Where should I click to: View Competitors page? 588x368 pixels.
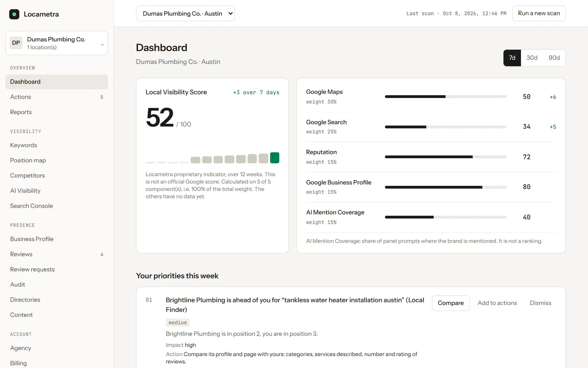click(57, 176)
